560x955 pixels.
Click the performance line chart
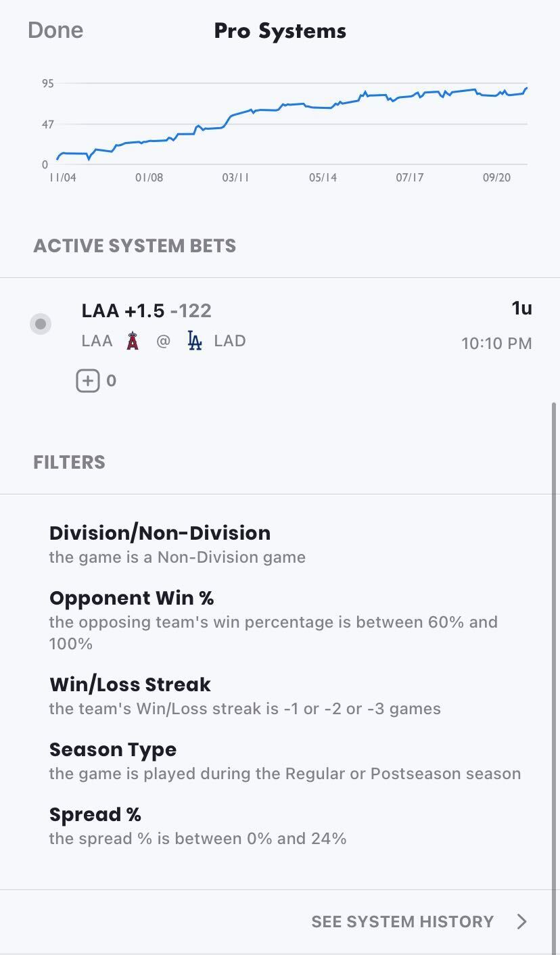291,125
